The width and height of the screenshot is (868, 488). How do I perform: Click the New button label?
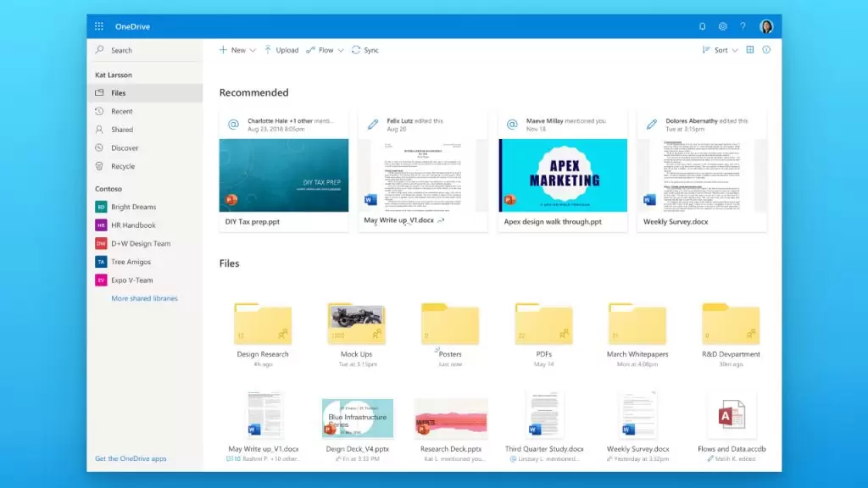(238, 50)
